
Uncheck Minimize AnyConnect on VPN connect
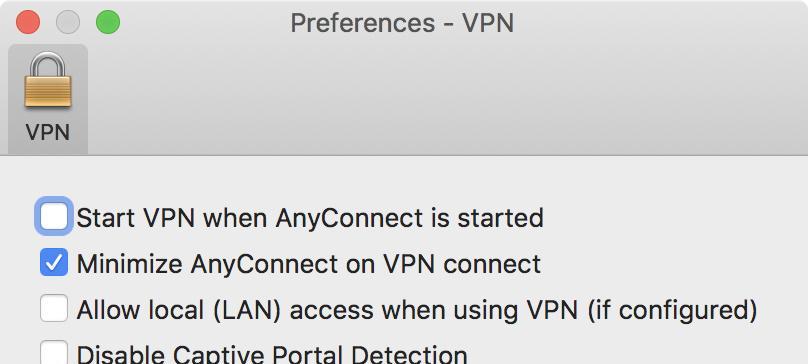[x=54, y=262]
